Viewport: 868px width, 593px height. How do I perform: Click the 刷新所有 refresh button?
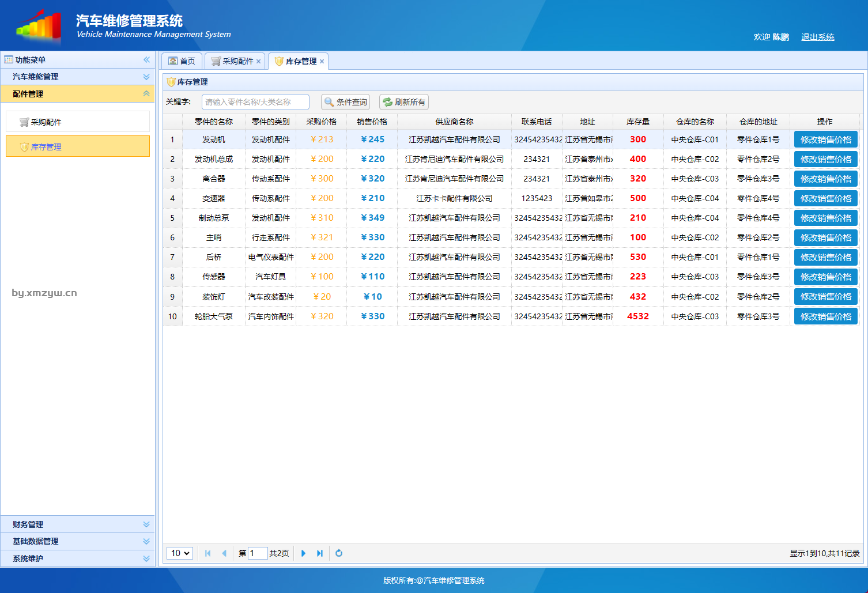(403, 102)
